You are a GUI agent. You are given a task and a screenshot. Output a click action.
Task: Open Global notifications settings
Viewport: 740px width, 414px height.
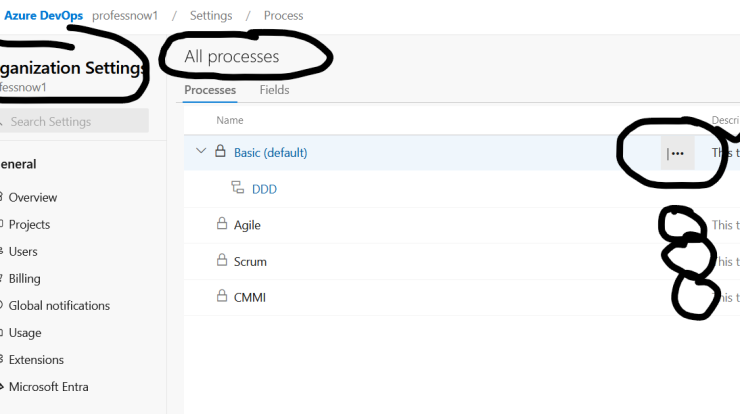click(x=59, y=306)
